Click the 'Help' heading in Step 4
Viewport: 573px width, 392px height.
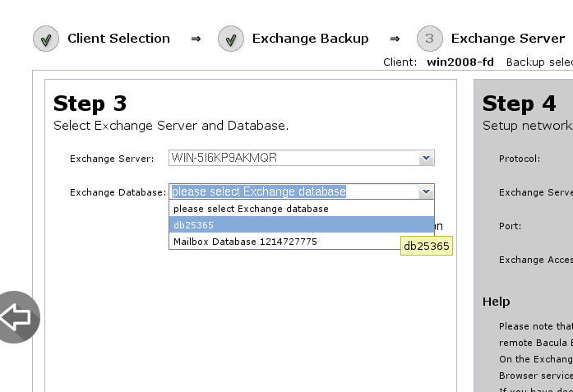pos(496,302)
